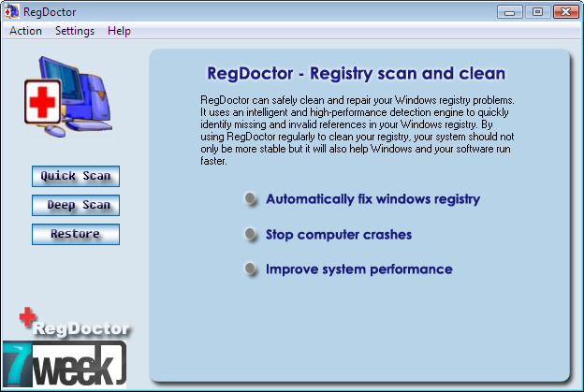Close the RegDoctor window
584x392 pixels.
pyautogui.click(x=565, y=12)
